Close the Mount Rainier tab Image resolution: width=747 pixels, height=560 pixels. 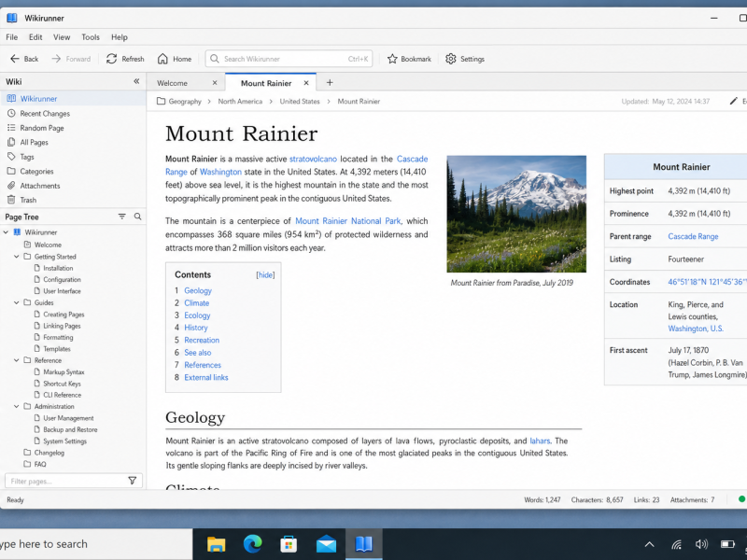pos(306,83)
